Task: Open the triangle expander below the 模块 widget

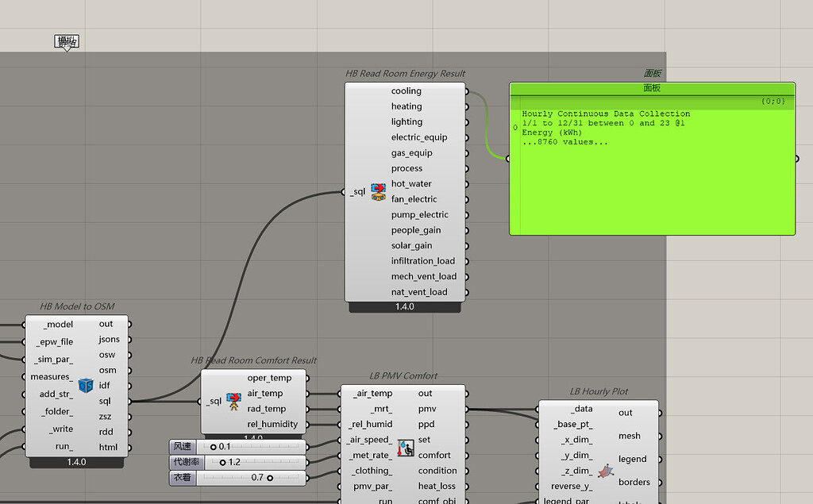Action: click(x=67, y=49)
